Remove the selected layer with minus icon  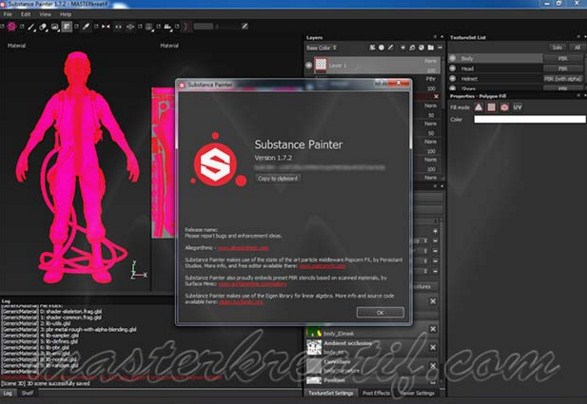[440, 48]
